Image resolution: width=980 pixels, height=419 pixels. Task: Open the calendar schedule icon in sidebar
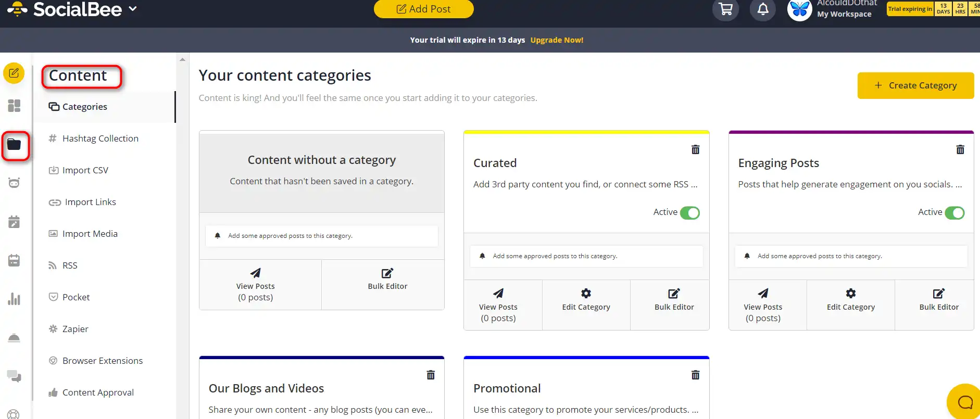point(14,260)
